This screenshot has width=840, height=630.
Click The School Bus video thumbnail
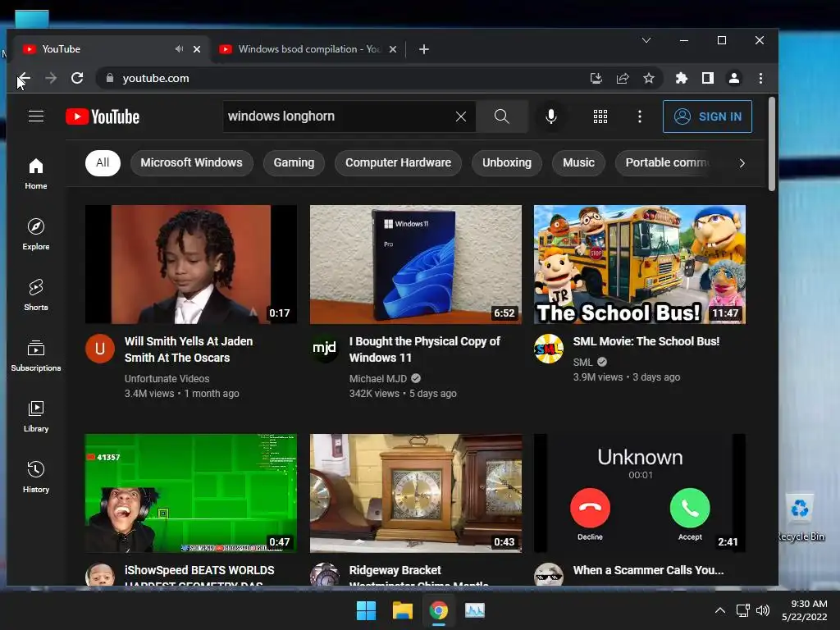click(640, 264)
